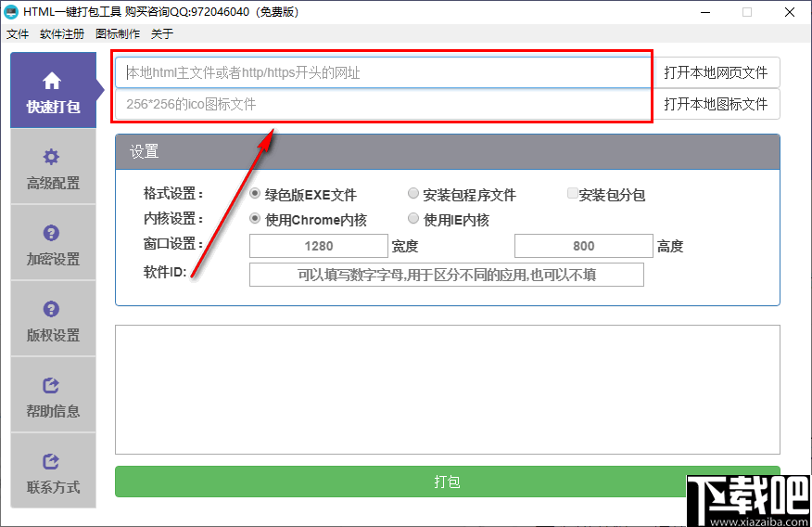Open the 软件注册 menu
812x527 pixels.
[x=62, y=34]
